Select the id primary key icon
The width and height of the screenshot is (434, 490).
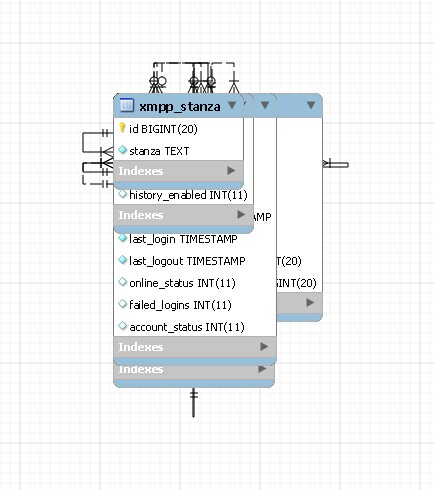pos(122,128)
